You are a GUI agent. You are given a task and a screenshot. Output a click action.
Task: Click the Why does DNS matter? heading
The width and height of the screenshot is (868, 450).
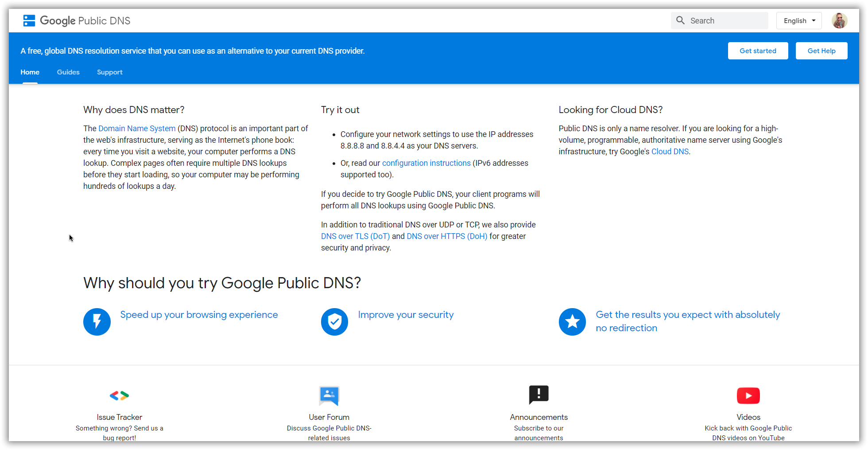[134, 110]
